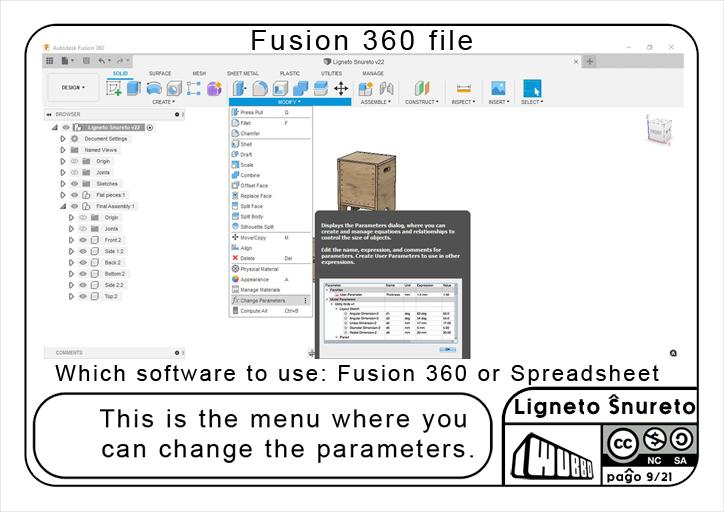This screenshot has height=512, width=724.
Task: Open the DESIGN workspace dropdown
Action: click(x=73, y=87)
